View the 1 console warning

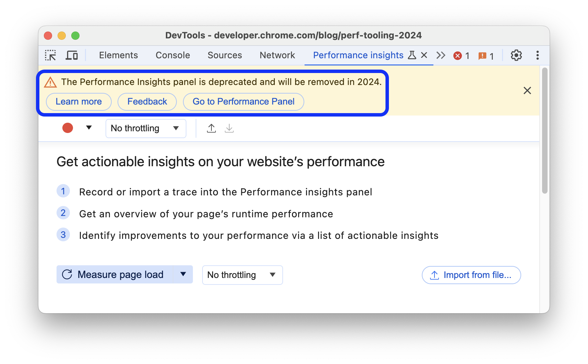(486, 56)
